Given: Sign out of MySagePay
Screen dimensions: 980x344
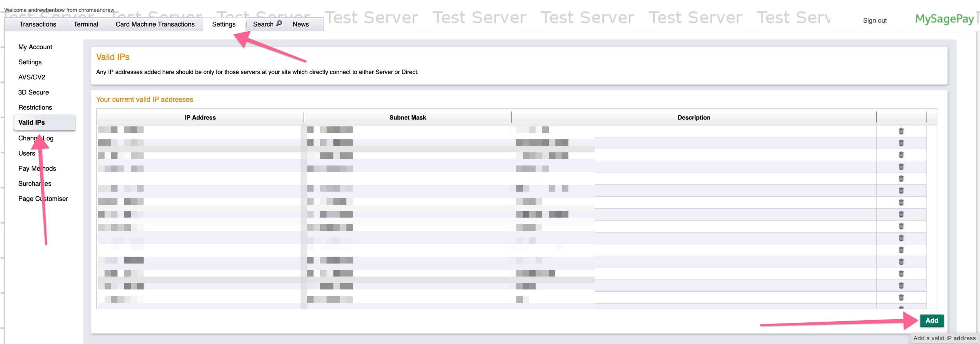Looking at the screenshot, I should click(x=875, y=20).
